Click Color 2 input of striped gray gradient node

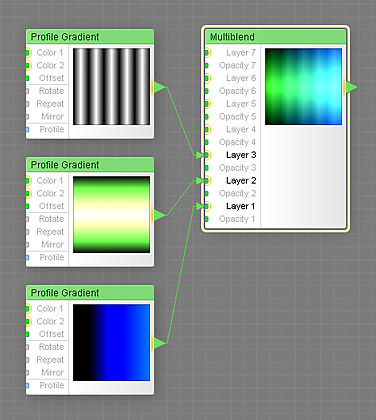28,65
